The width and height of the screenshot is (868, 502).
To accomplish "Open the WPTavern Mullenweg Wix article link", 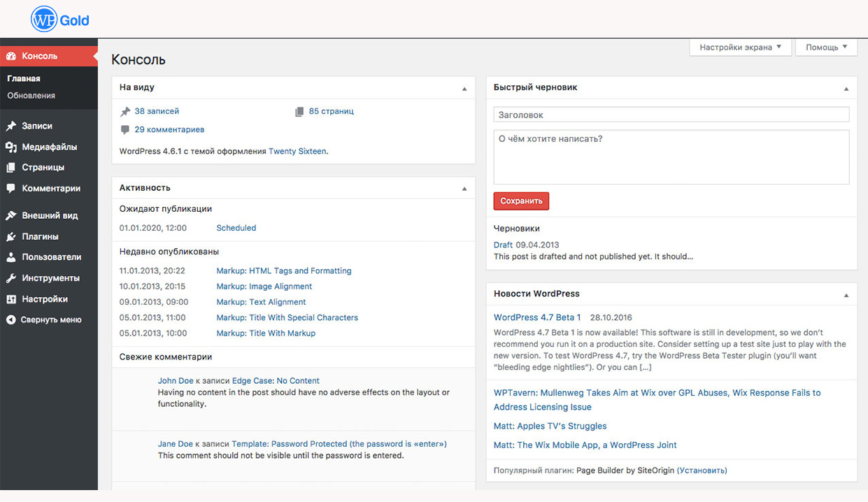I will click(657, 400).
